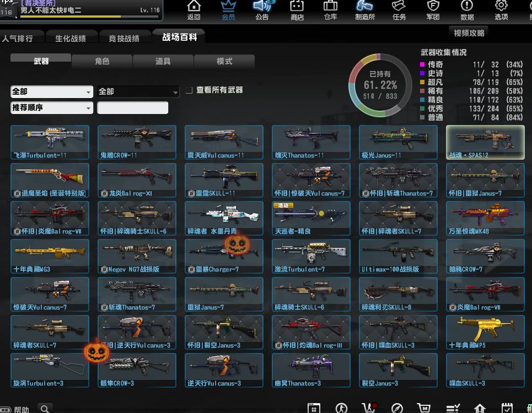The height and width of the screenshot is (413, 532).
Task: Select the 模式 category tab
Action: point(224,61)
